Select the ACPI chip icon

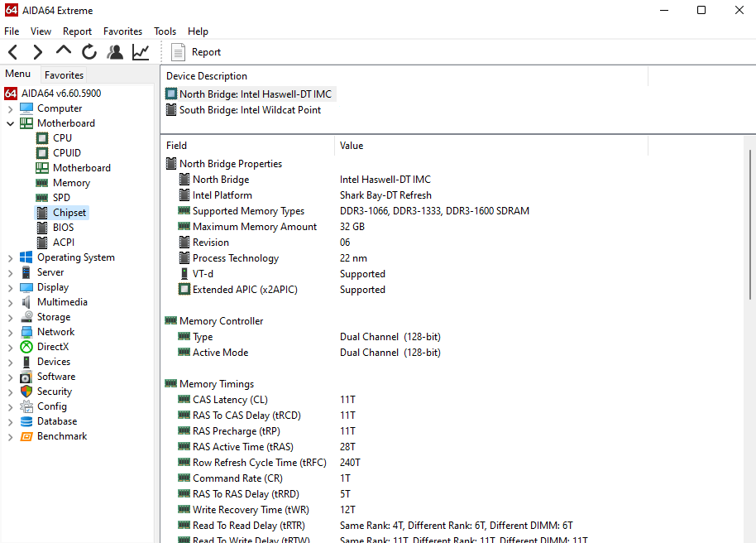(x=42, y=243)
